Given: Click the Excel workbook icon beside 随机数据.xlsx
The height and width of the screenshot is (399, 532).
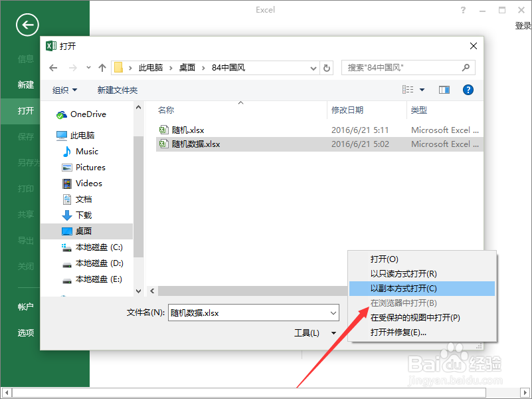Looking at the screenshot, I should [164, 144].
